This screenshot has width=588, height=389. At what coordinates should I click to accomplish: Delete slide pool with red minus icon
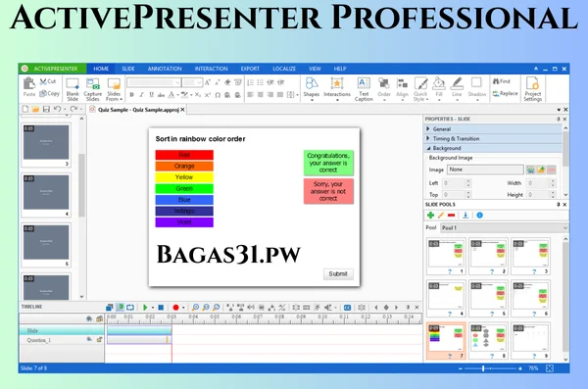(451, 215)
